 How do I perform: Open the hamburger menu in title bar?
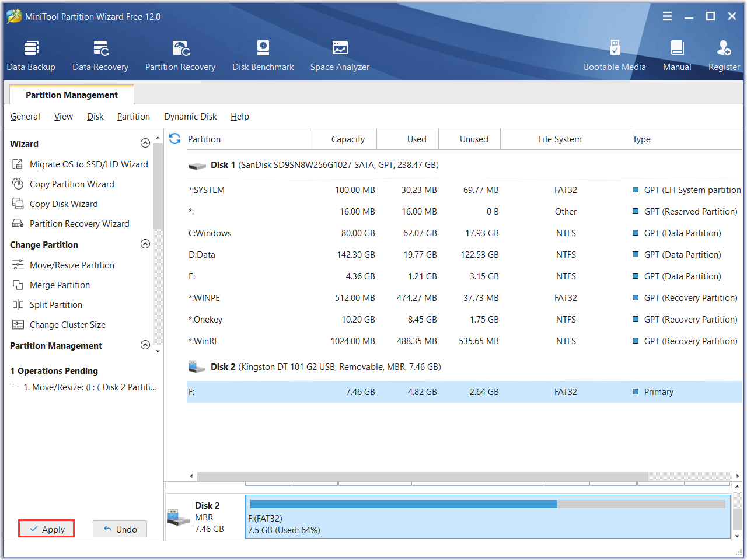point(667,16)
